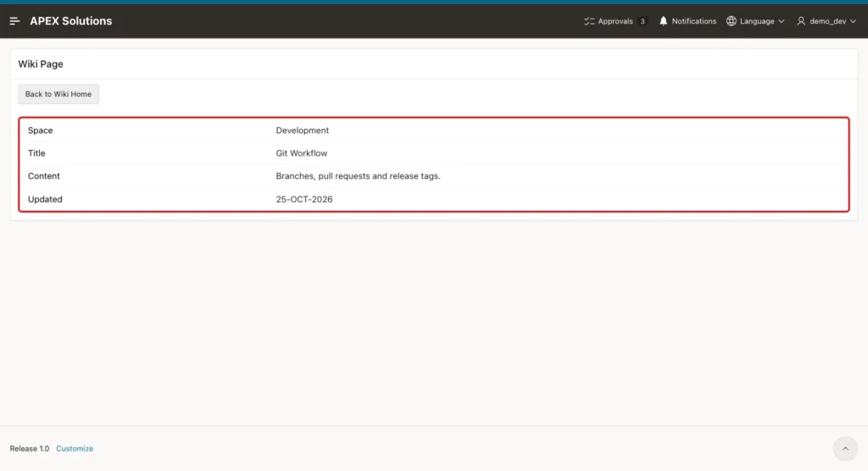Open the Approvals menu item

[x=615, y=21]
